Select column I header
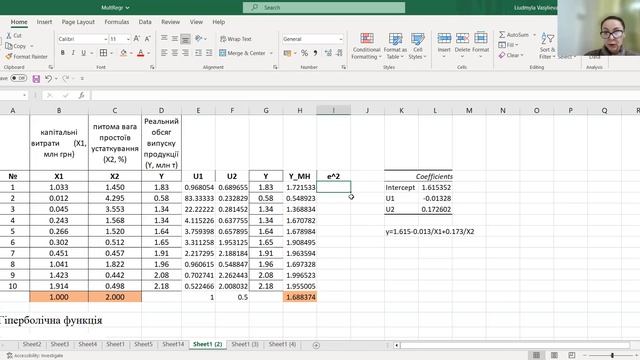640x360 pixels. click(x=333, y=110)
